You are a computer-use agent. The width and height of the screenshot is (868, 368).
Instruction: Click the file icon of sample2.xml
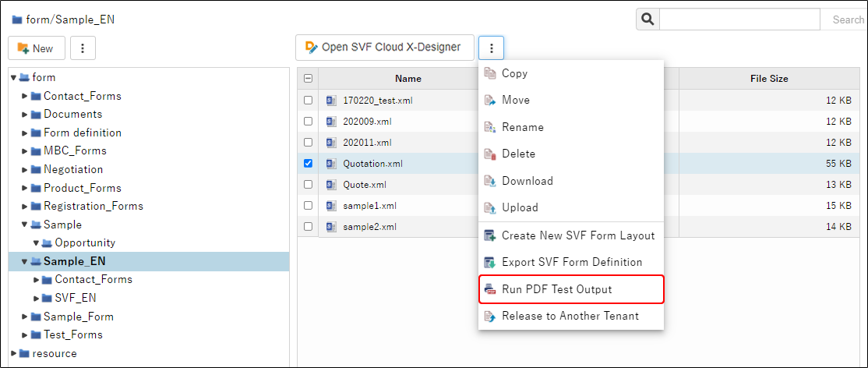(x=332, y=227)
